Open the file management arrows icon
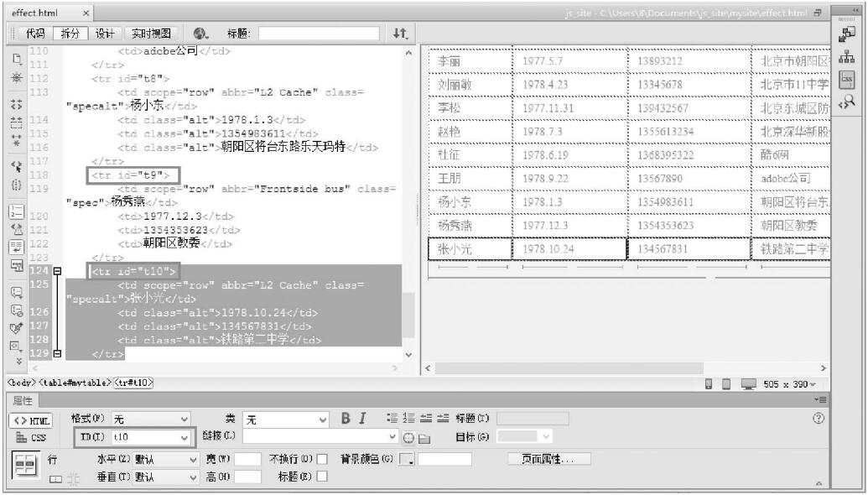868x495 pixels. click(x=400, y=34)
